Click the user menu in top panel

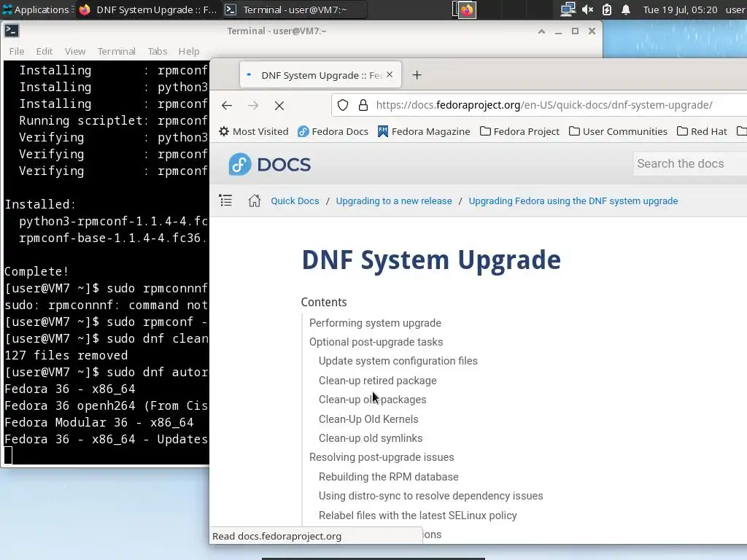coord(735,9)
